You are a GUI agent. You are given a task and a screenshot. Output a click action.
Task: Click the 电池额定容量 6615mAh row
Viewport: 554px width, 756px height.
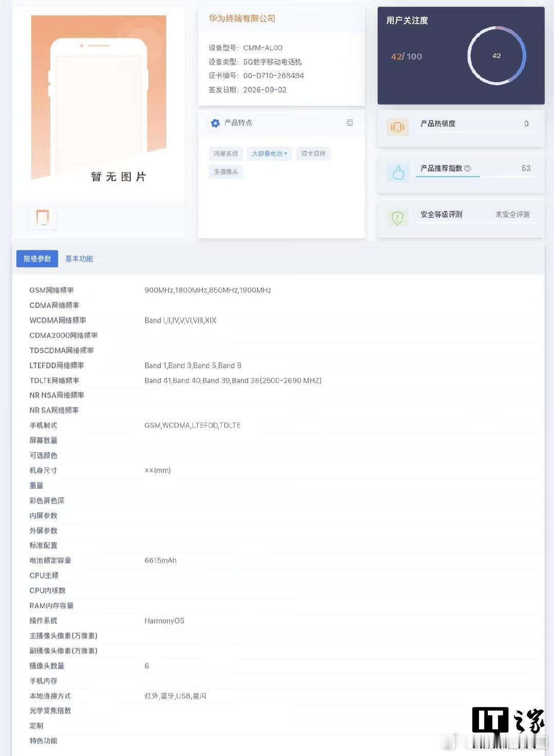click(x=279, y=560)
